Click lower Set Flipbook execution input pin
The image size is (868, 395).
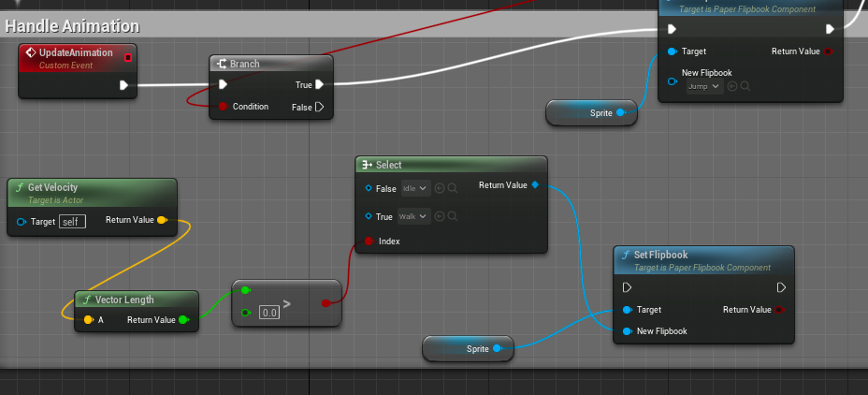click(628, 287)
